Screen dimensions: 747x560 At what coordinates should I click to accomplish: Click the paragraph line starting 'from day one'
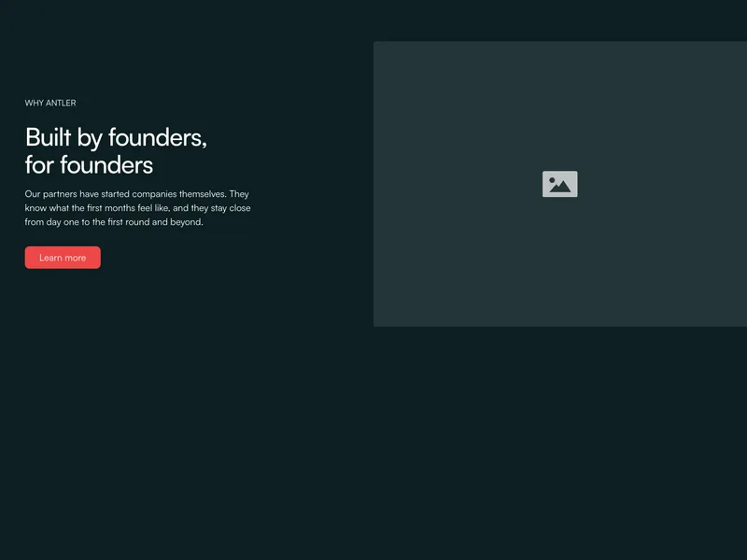pyautogui.click(x=114, y=222)
